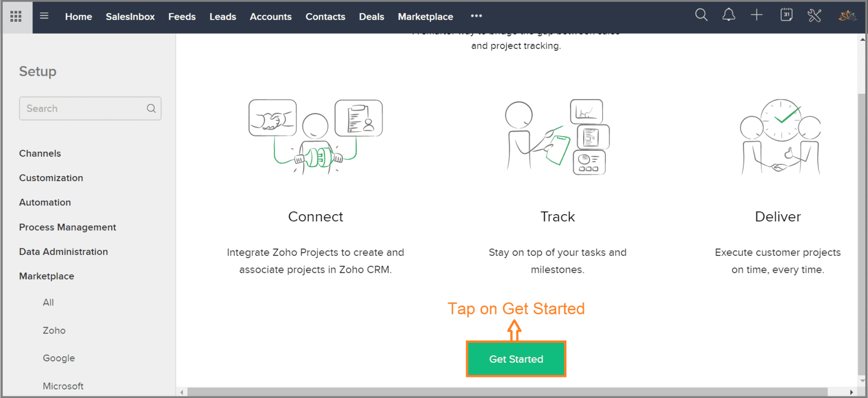Click the scroll-left arrow of horizontal scrollbar
The height and width of the screenshot is (398, 868).
click(x=182, y=392)
